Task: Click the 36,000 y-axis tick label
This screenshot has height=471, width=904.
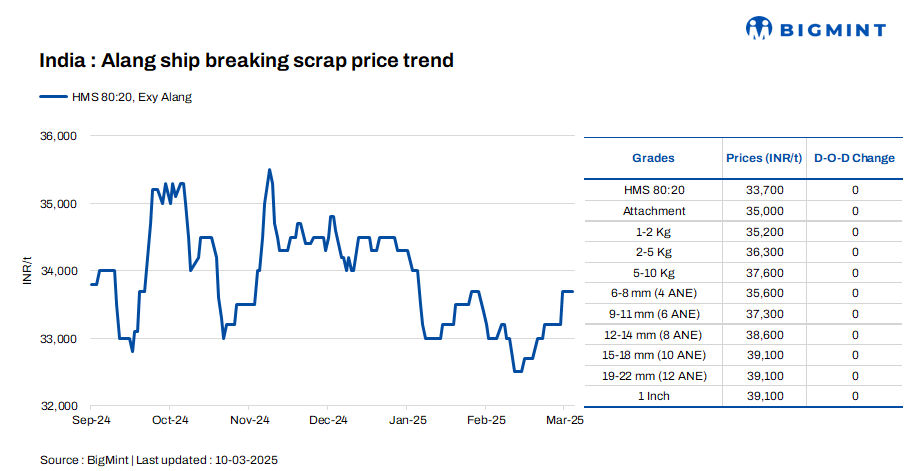Action: [x=57, y=136]
